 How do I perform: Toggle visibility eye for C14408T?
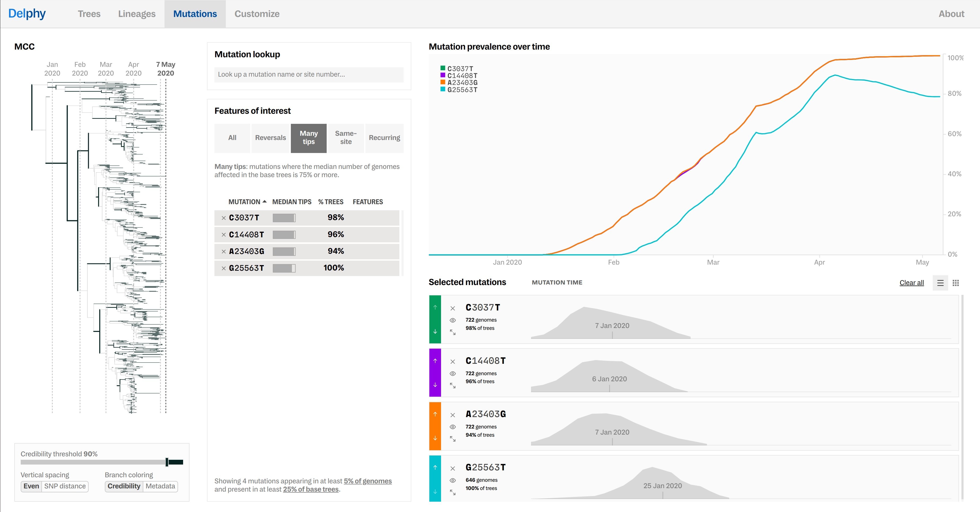(x=453, y=374)
